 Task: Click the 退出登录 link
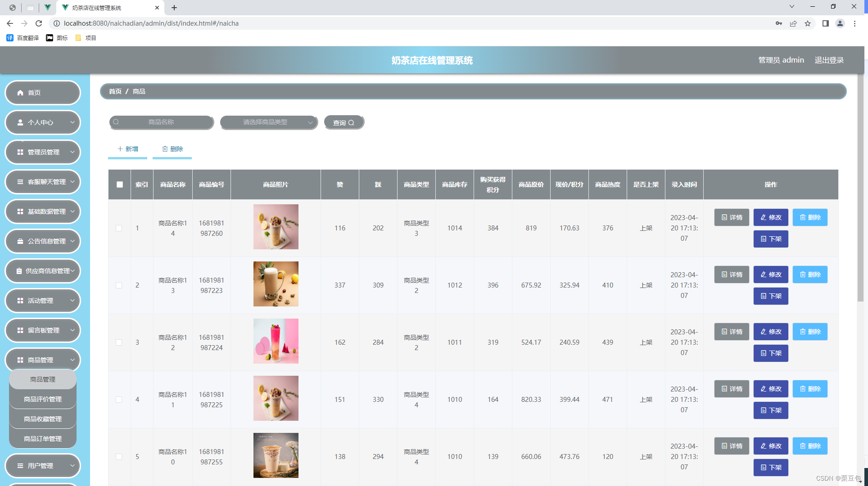(x=829, y=60)
